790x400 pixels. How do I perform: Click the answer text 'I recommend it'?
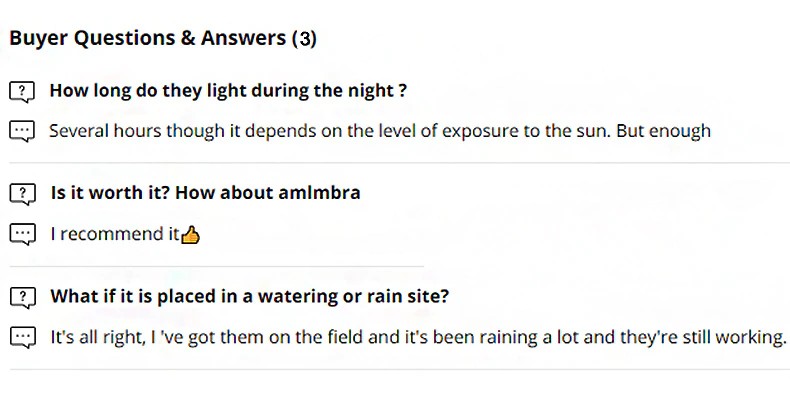pos(114,234)
